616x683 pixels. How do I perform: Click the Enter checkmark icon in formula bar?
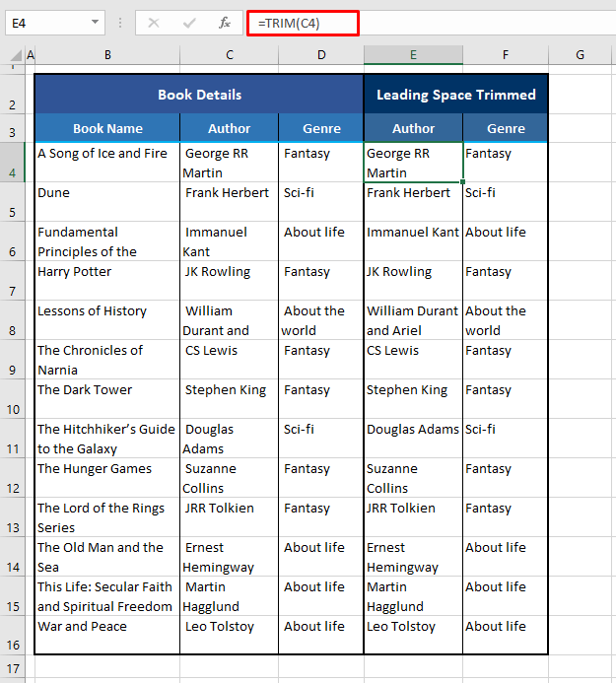[x=189, y=22]
